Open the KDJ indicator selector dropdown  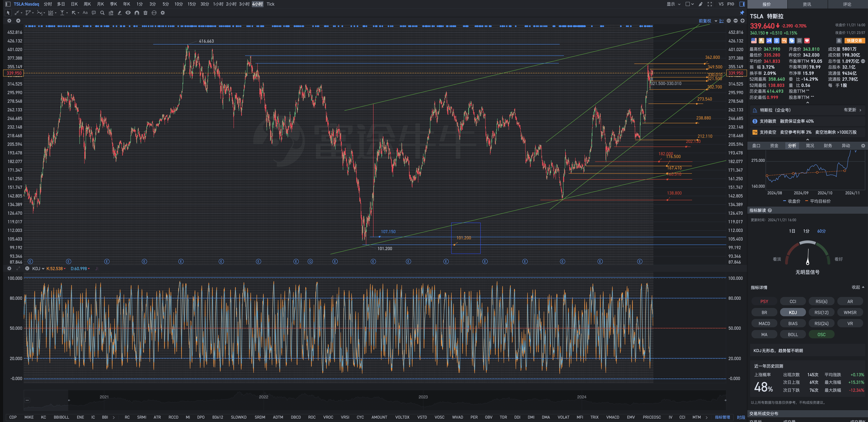(x=38, y=268)
